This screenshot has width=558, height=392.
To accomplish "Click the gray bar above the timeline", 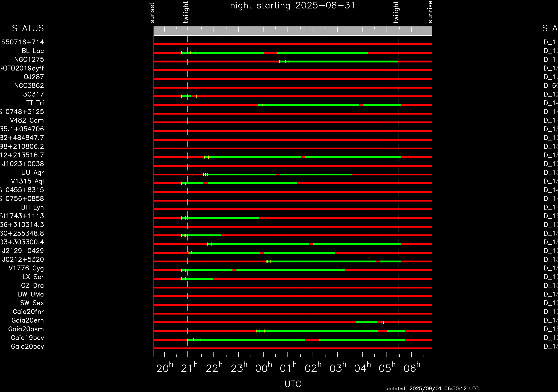I will [293, 31].
